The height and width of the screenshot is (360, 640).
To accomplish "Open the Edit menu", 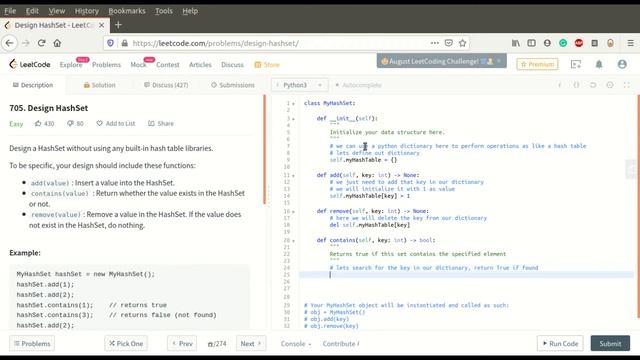I will coord(32,11).
